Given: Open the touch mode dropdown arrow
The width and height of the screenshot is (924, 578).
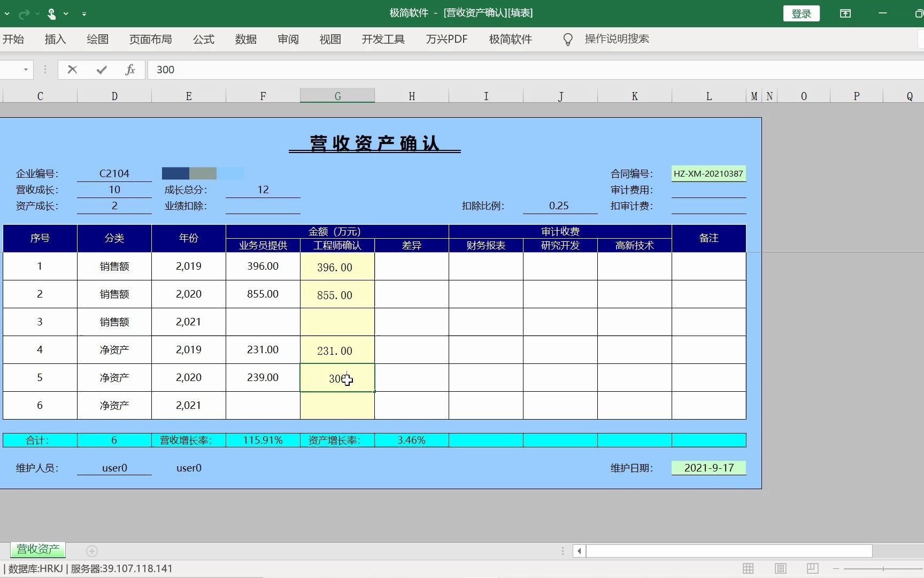Looking at the screenshot, I should (x=66, y=13).
